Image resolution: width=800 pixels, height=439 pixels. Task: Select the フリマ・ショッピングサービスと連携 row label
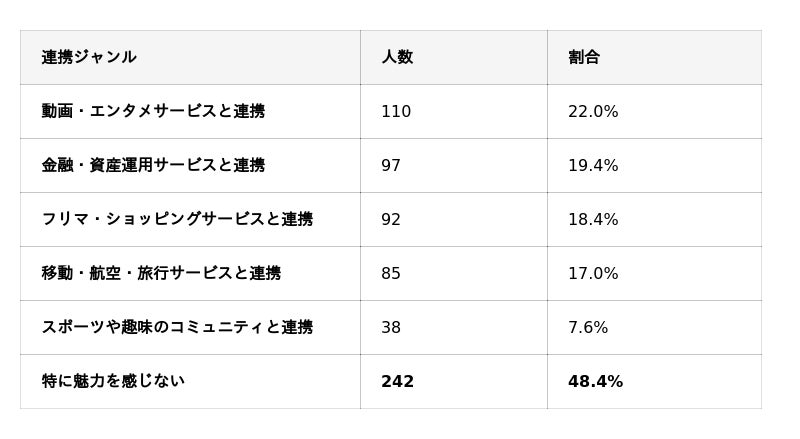177,219
